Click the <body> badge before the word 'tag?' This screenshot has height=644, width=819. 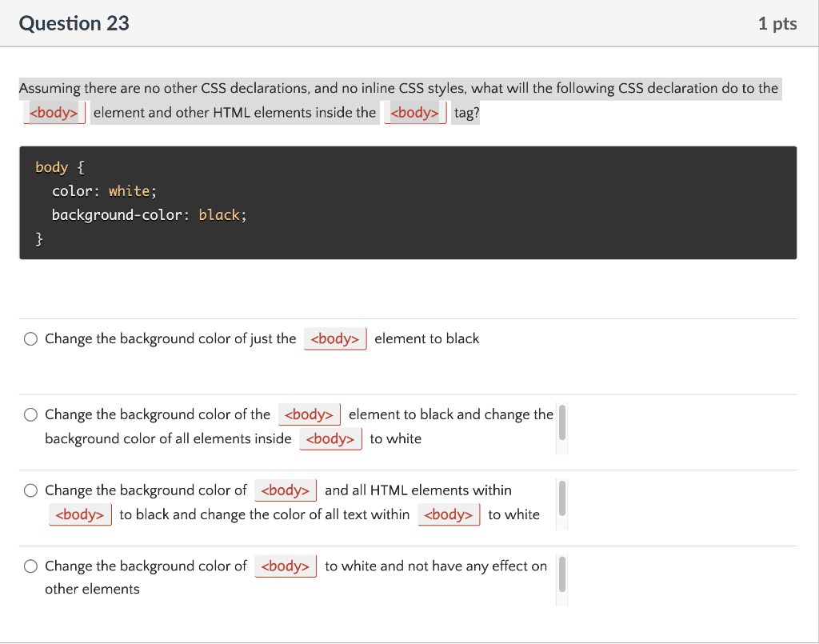click(414, 112)
